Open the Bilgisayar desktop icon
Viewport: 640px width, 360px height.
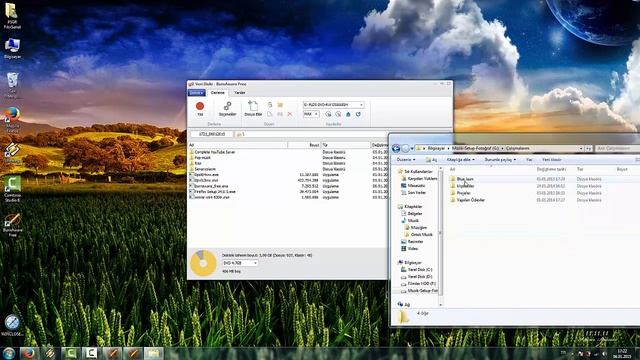(x=12, y=48)
